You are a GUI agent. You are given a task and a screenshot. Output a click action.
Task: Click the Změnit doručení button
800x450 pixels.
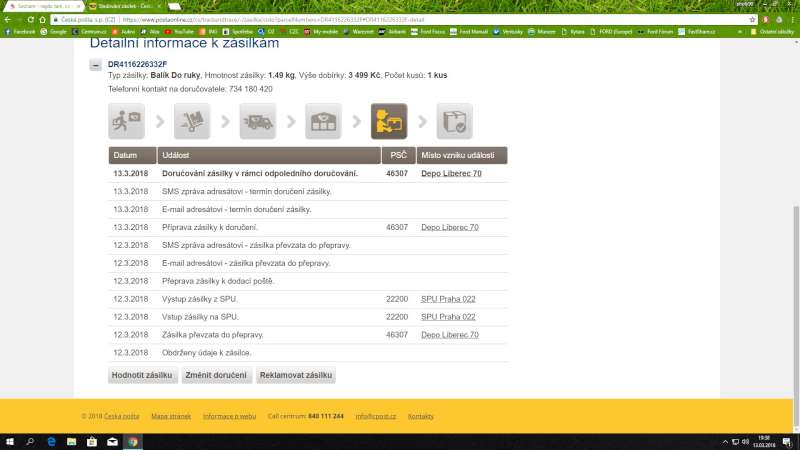coord(216,376)
